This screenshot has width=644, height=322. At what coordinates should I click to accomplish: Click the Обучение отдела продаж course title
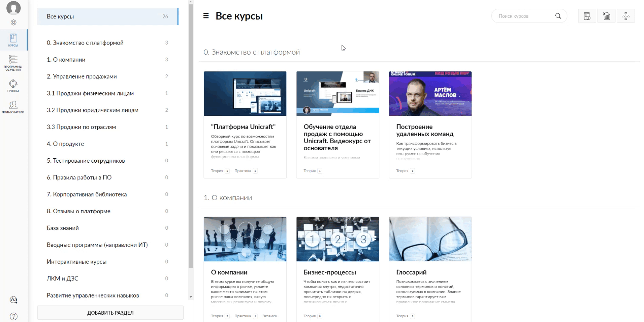point(337,138)
